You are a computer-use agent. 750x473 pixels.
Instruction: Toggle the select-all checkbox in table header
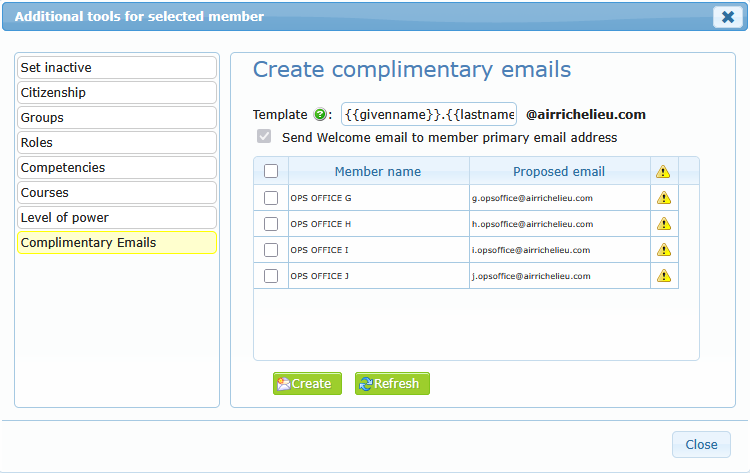point(271,172)
